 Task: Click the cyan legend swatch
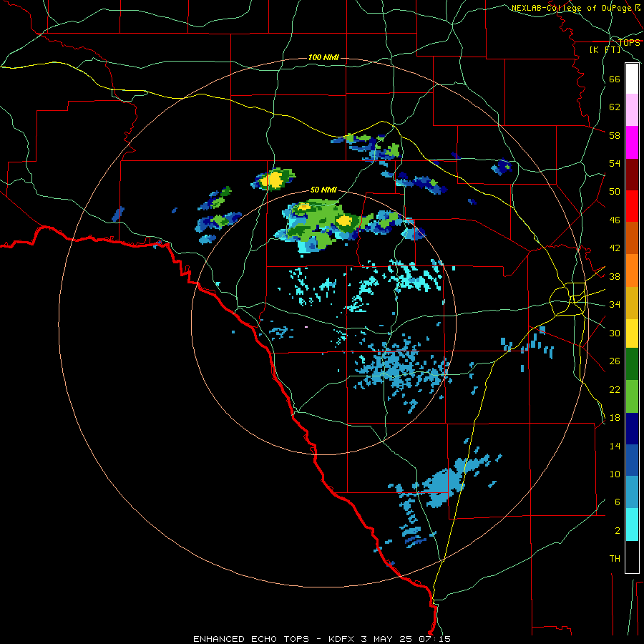pos(632,525)
